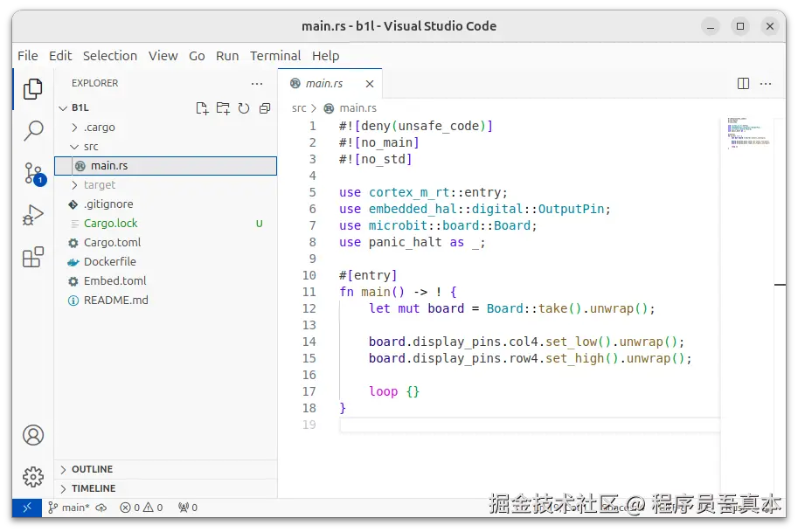This screenshot has height=532, width=798.
Task: Open the .gitignore file
Action: click(x=165, y=204)
